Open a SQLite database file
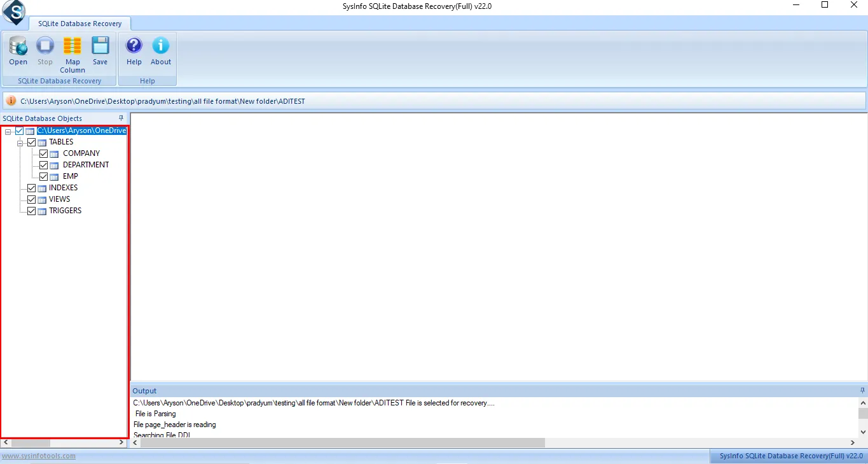Screen dimensions: 868x464 click(18, 51)
